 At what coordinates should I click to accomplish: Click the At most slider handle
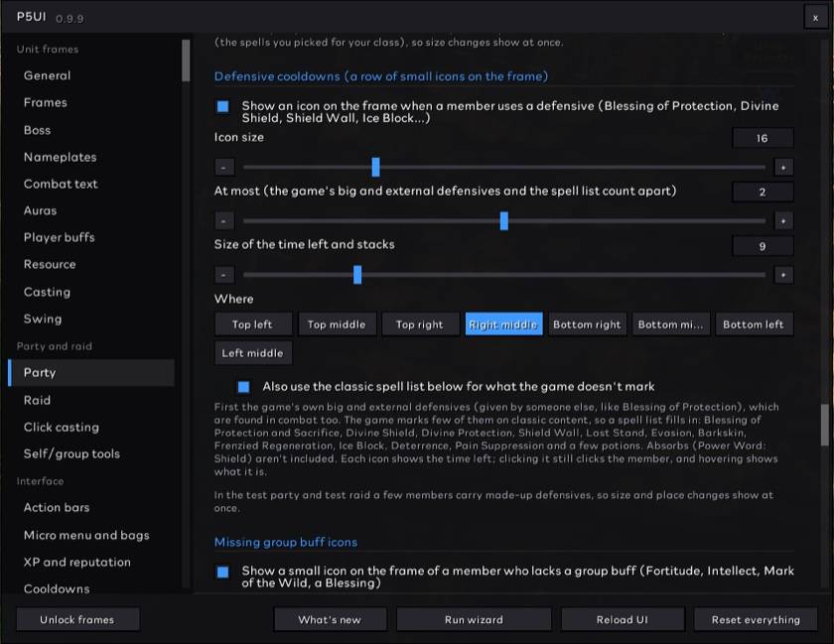click(x=504, y=220)
